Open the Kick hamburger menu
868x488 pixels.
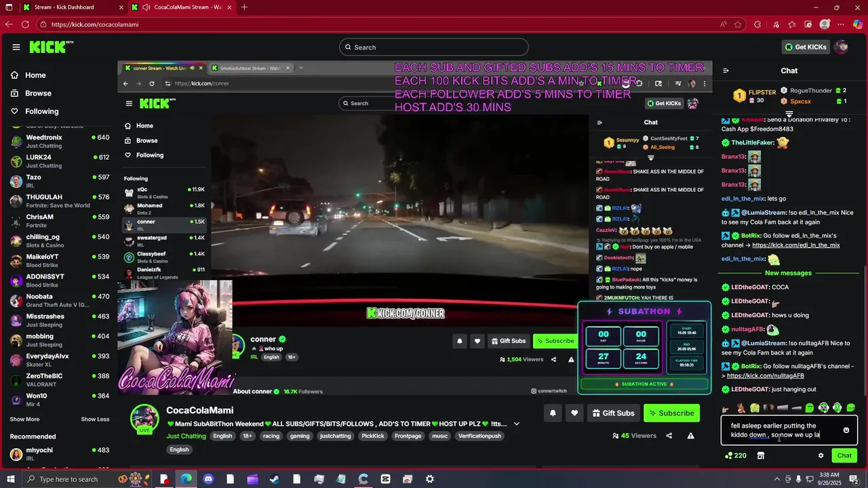pyautogui.click(x=16, y=47)
